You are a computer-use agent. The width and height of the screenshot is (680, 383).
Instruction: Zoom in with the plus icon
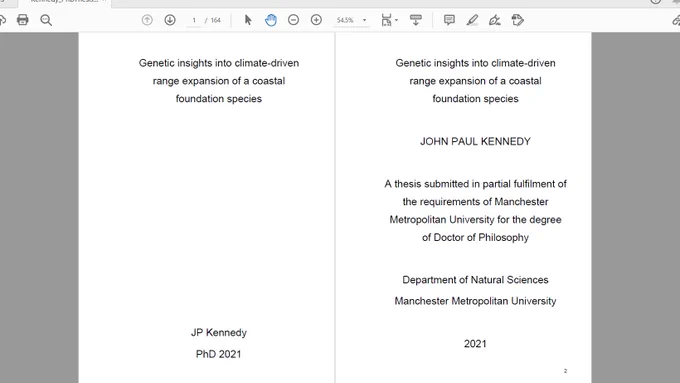coord(316,20)
